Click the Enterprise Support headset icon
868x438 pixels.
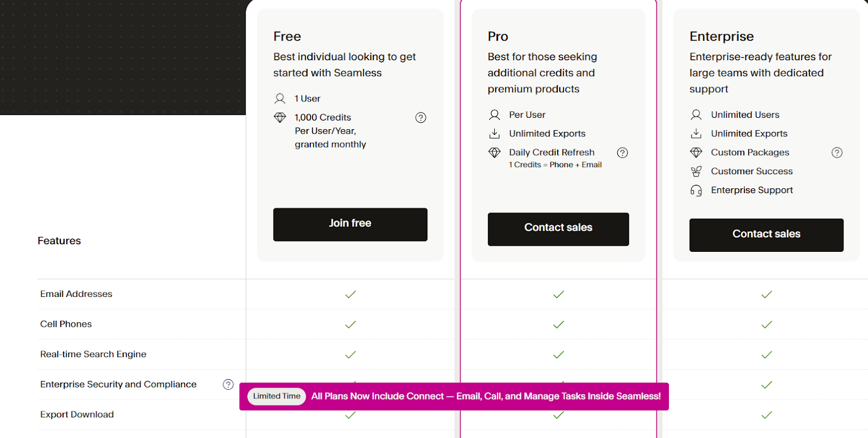[697, 190]
